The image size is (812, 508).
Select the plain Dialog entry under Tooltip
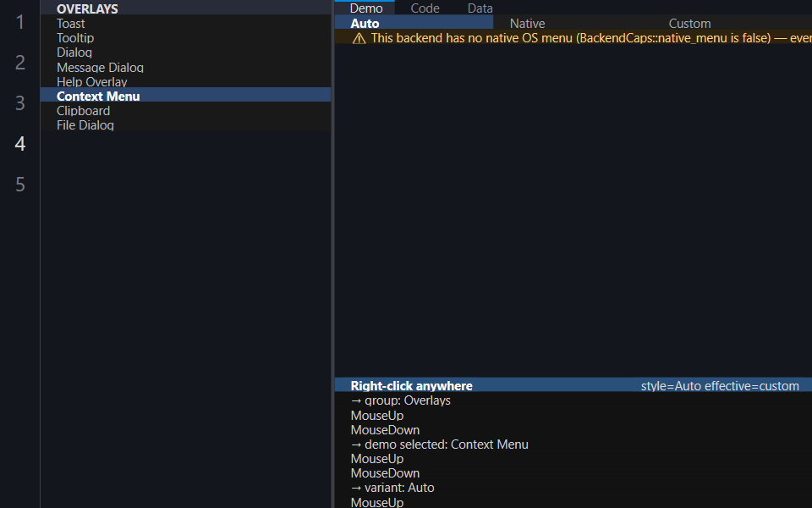point(185,52)
